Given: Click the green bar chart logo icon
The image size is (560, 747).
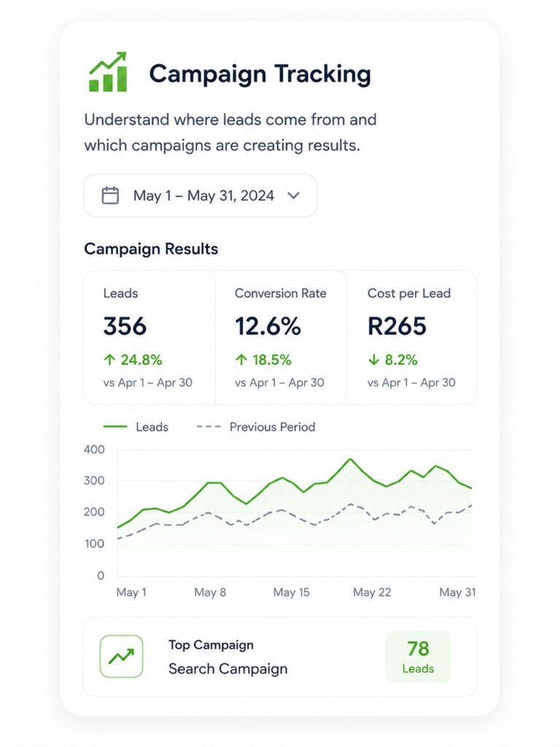Looking at the screenshot, I should coord(108,72).
